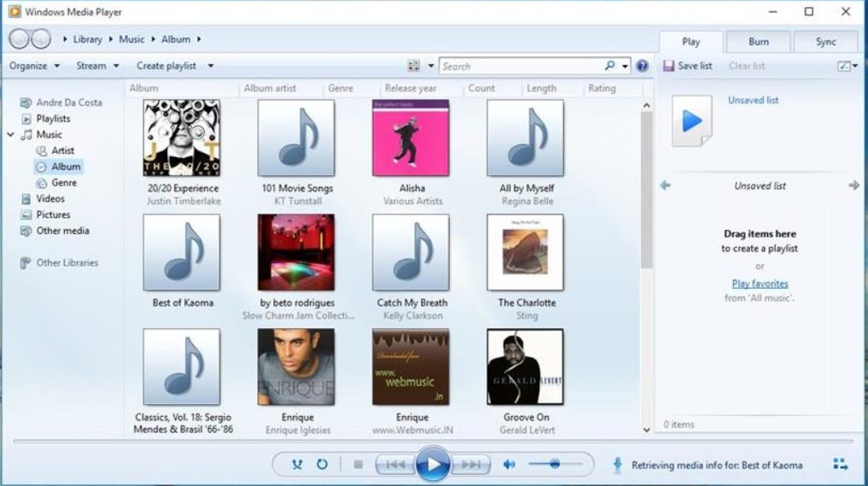Select Enrique Iglesias album cover
The image size is (868, 486).
click(x=296, y=367)
